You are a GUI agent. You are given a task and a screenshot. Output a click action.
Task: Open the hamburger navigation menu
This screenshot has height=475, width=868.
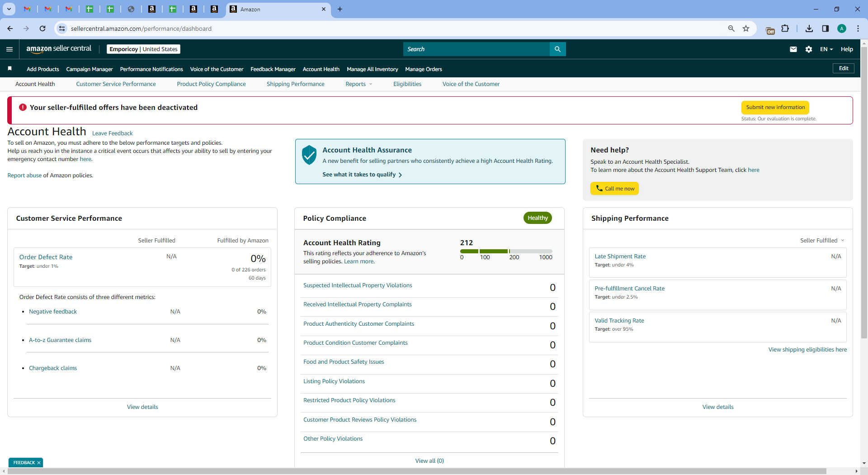[9, 49]
